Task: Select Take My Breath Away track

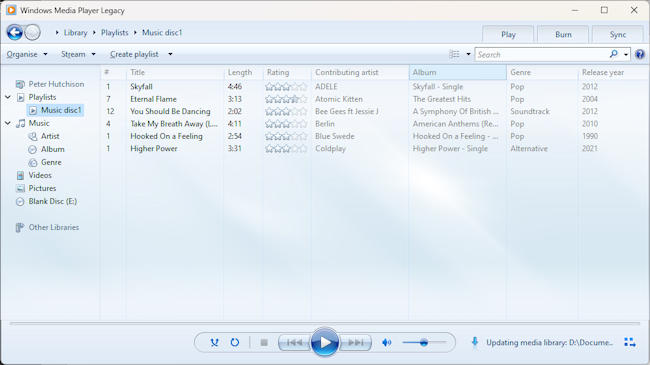Action: (x=174, y=124)
